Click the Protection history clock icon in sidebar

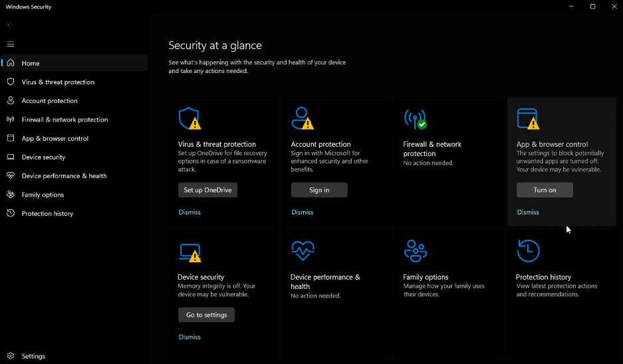11,213
